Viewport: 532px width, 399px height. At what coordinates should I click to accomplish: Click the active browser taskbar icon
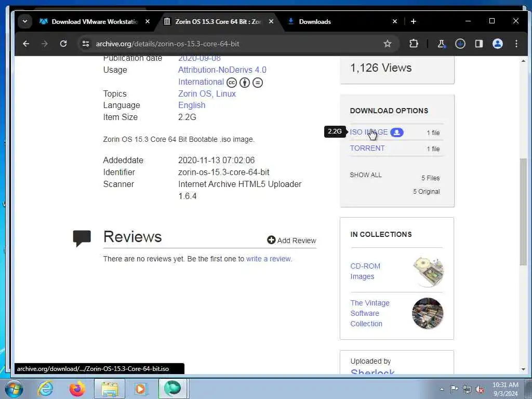click(172, 389)
